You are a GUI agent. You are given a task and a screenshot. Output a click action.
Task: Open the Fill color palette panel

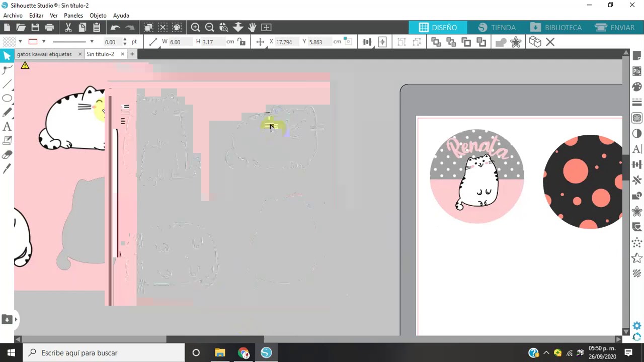pos(637,87)
